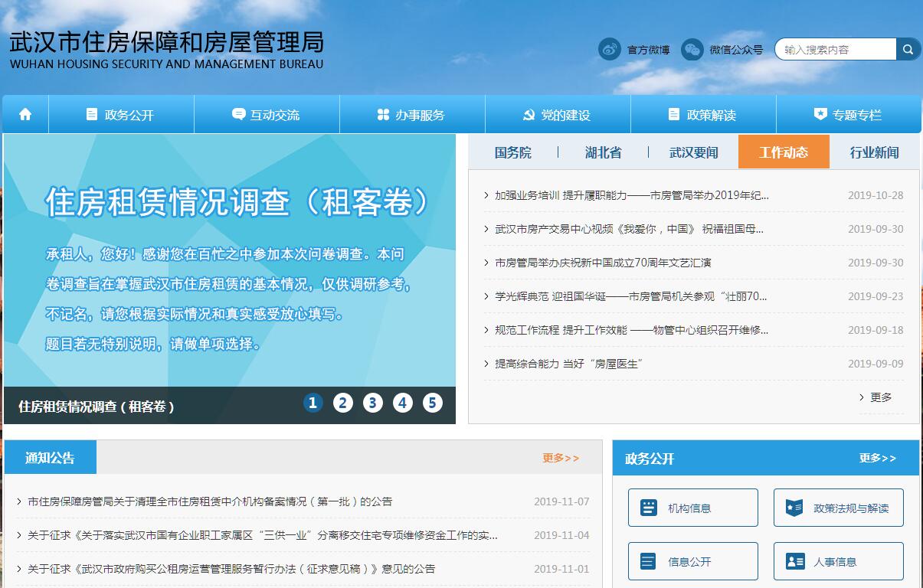Open the WeChat public account icon

692,50
